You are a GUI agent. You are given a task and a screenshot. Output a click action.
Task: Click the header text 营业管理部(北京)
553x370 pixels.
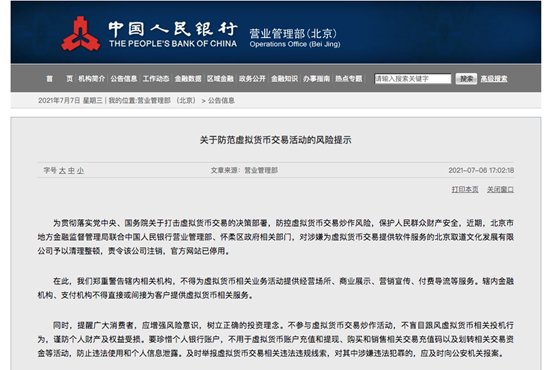293,34
